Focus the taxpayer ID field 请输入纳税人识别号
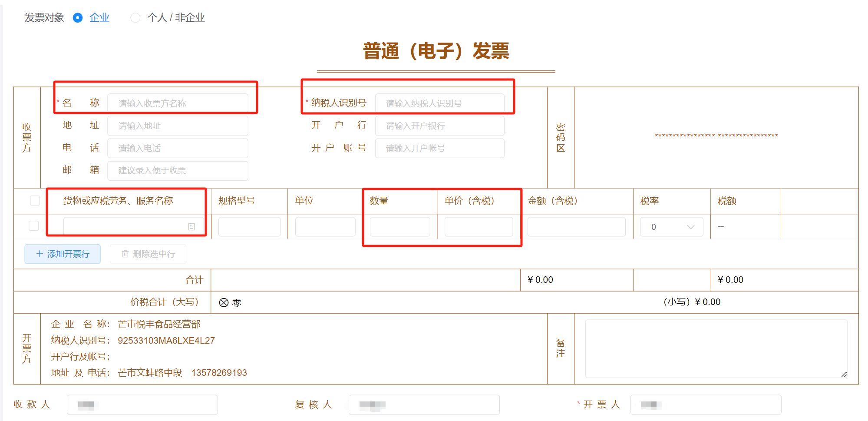This screenshot has height=421, width=868. [x=440, y=103]
